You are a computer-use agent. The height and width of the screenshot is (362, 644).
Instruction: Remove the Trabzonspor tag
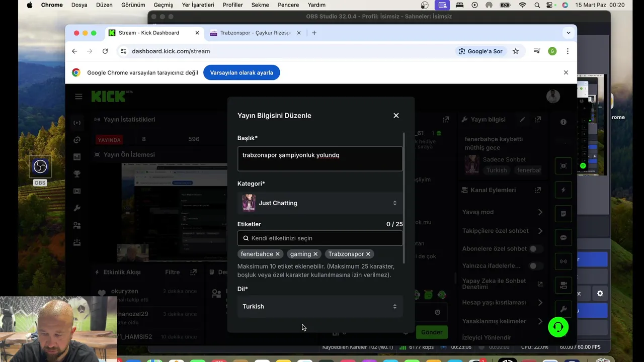(x=368, y=254)
